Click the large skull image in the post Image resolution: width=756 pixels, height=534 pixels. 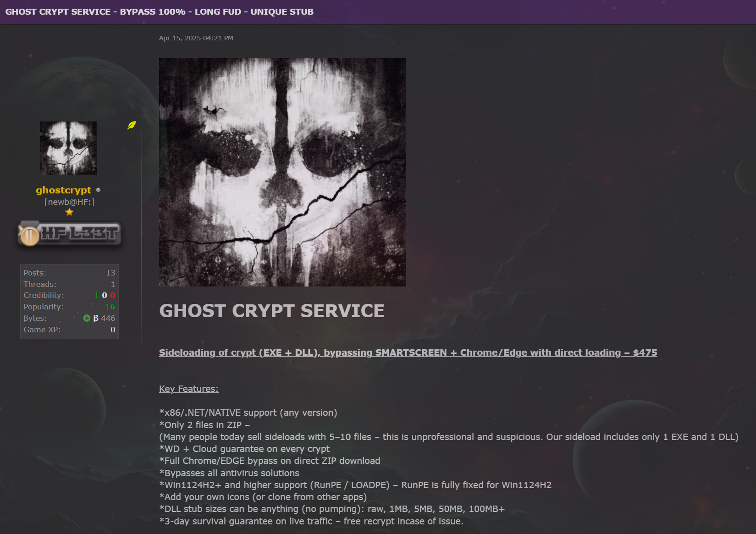(282, 172)
